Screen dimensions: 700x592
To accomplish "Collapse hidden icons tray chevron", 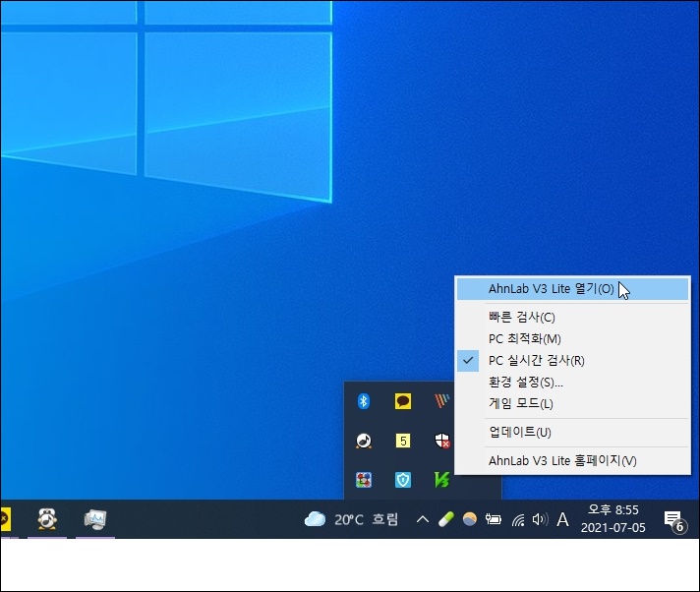I will click(x=423, y=519).
